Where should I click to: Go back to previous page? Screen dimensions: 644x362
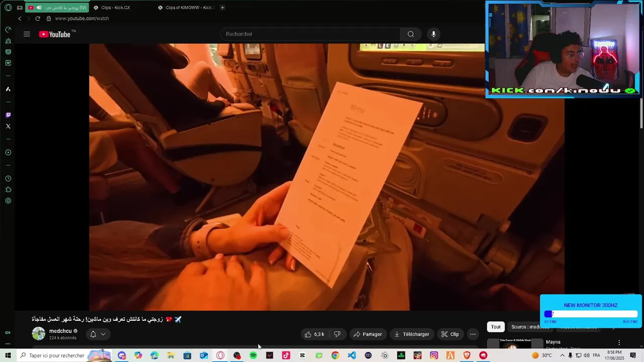[x=20, y=19]
